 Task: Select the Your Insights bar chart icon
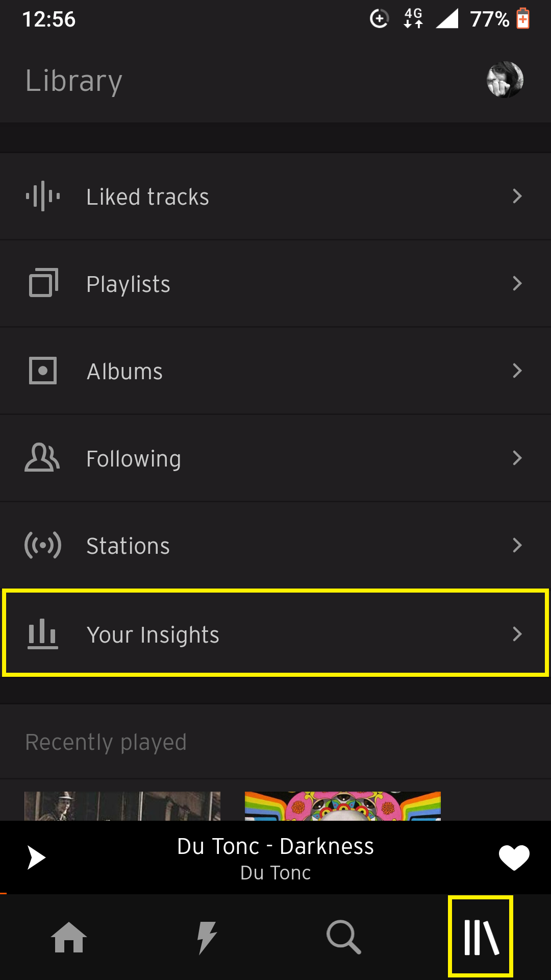tap(43, 634)
